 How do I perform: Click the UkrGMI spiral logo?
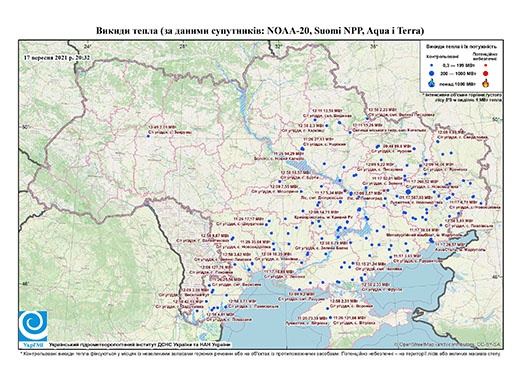[33, 326]
